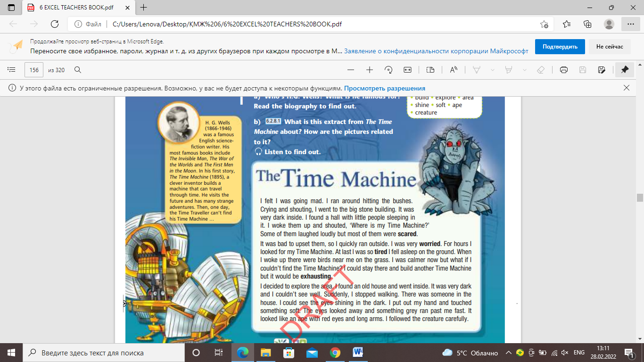Viewport: 644px width, 362px height.
Task: Open Cortana from the taskbar
Action: click(196, 353)
